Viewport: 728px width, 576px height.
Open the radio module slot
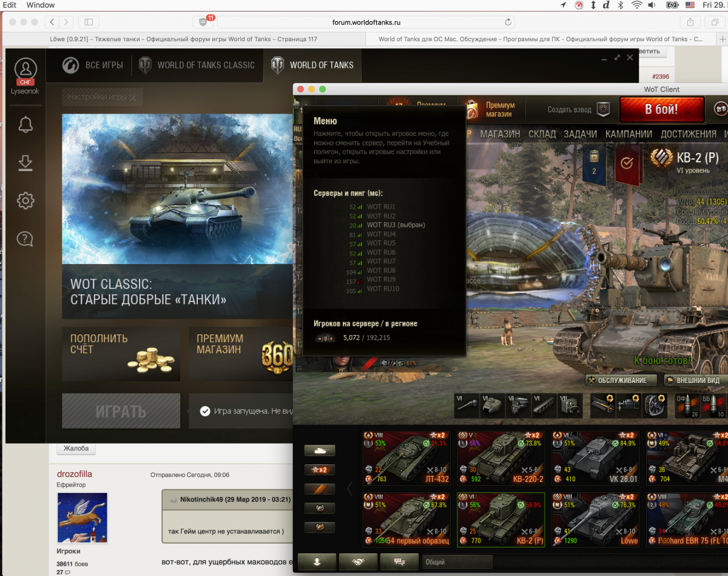click(570, 405)
